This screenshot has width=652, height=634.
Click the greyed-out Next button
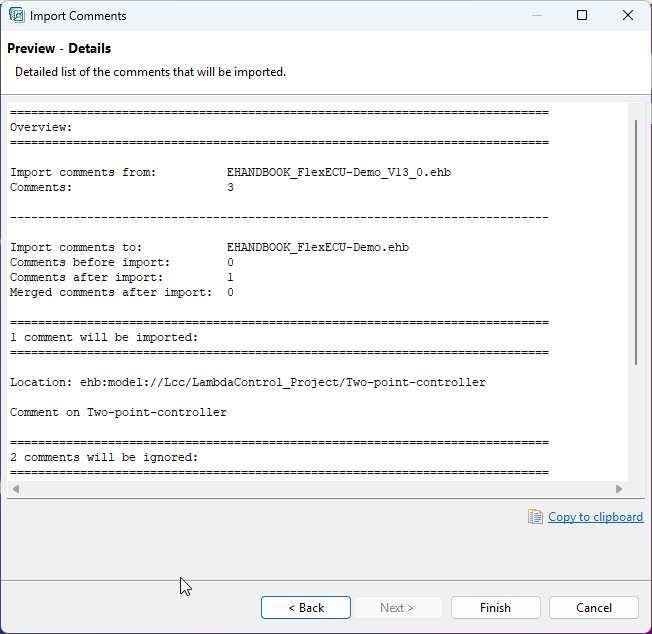click(396, 607)
